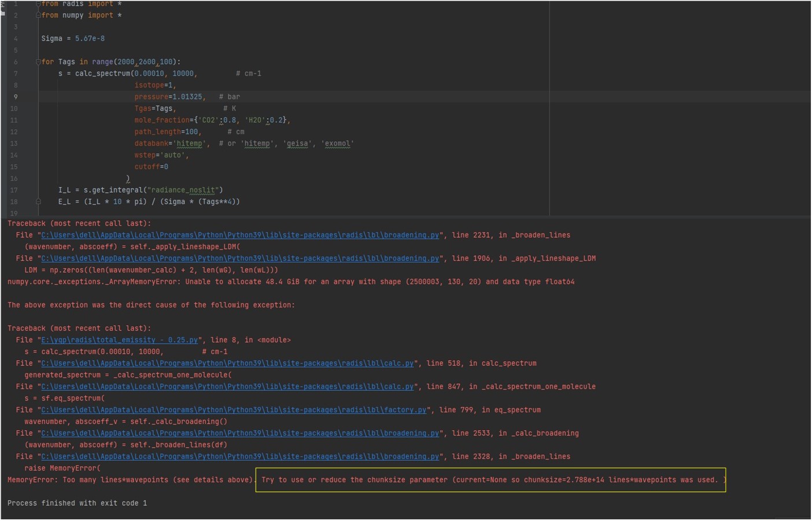Image resolution: width=812 pixels, height=521 pixels.
Task: Open the broadening.py link at line 1906
Action: click(239, 258)
